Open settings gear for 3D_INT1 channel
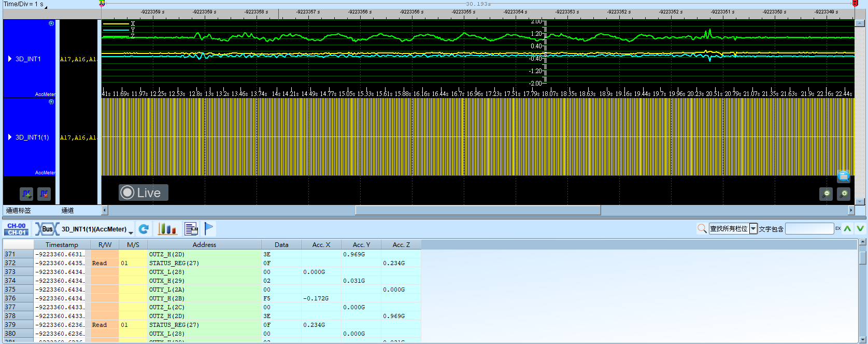The height and width of the screenshot is (344, 868). [x=51, y=23]
